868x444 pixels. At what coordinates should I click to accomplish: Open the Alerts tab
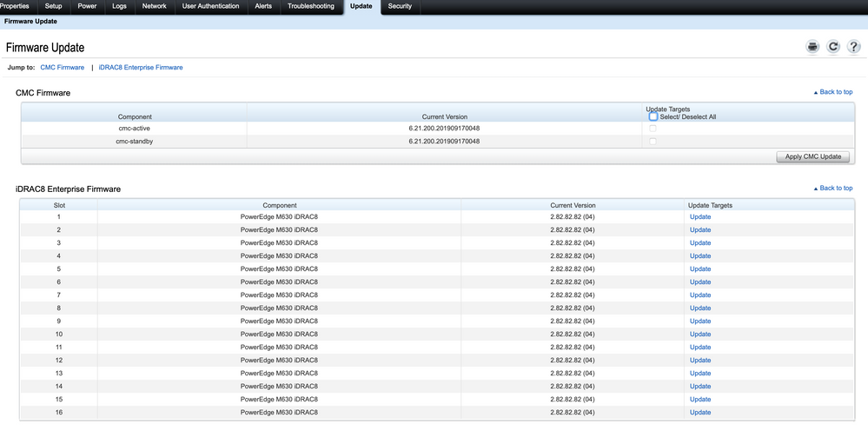(263, 6)
